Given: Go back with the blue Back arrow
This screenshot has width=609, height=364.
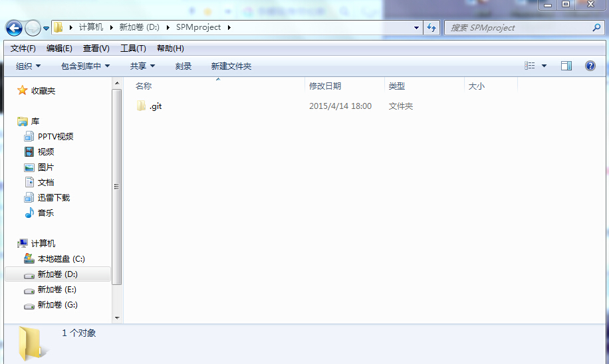Looking at the screenshot, I should coord(14,28).
